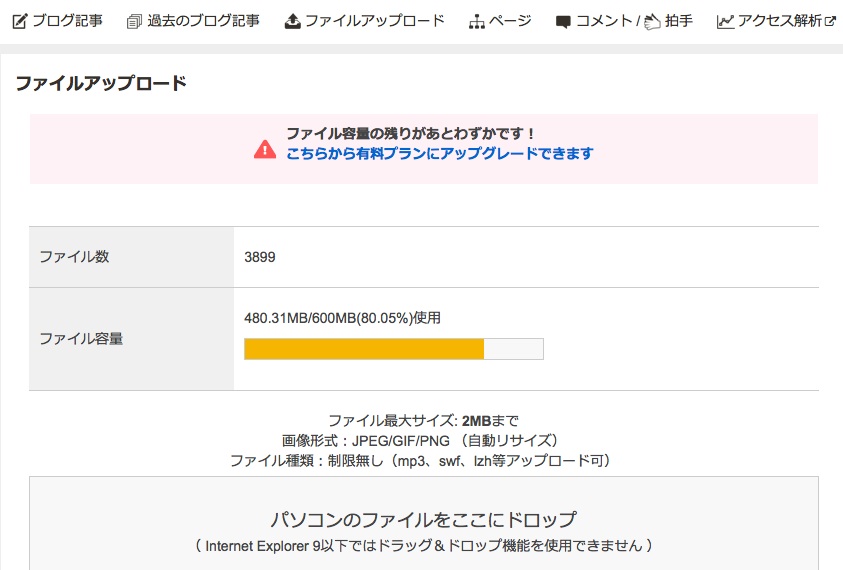Open the ブログ記事 menu item
Image resolution: width=843 pixels, height=570 pixels.
[67, 21]
